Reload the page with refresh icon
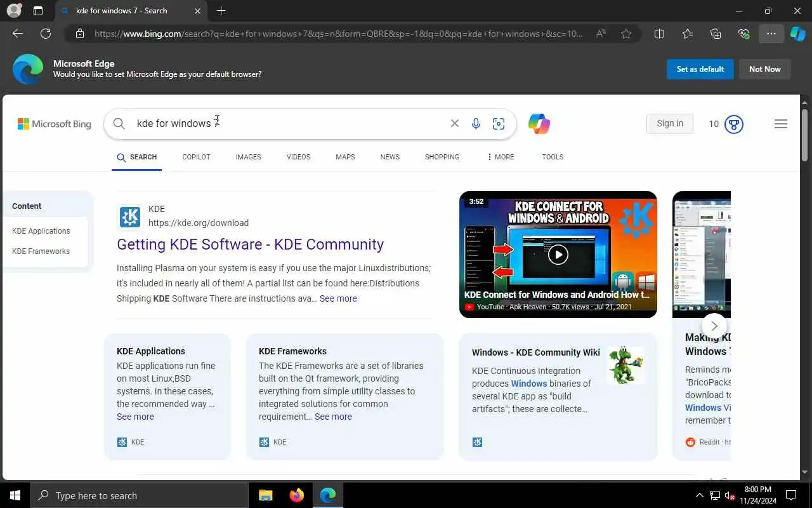The image size is (812, 508). tap(46, 34)
